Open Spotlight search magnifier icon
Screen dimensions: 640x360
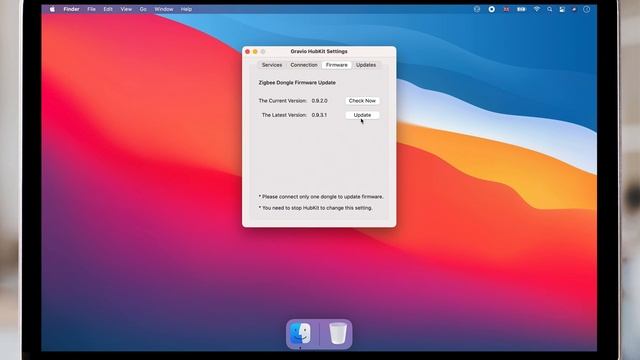(x=550, y=9)
